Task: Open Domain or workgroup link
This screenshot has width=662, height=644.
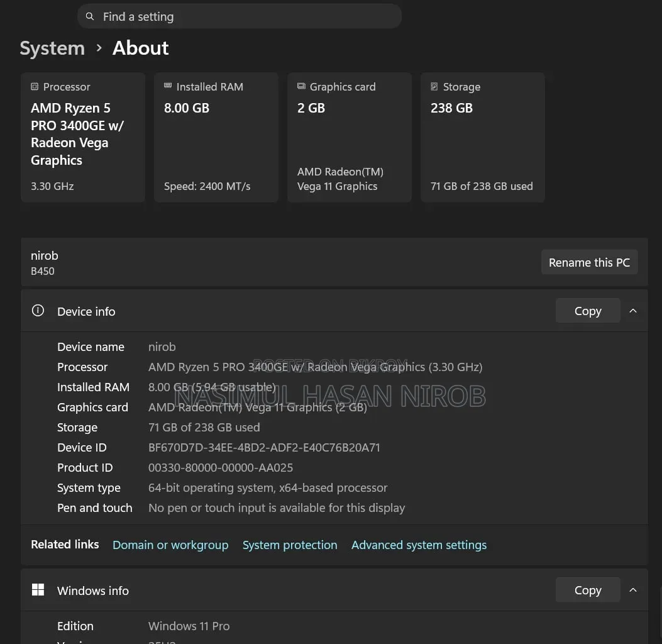Action: [x=170, y=545]
